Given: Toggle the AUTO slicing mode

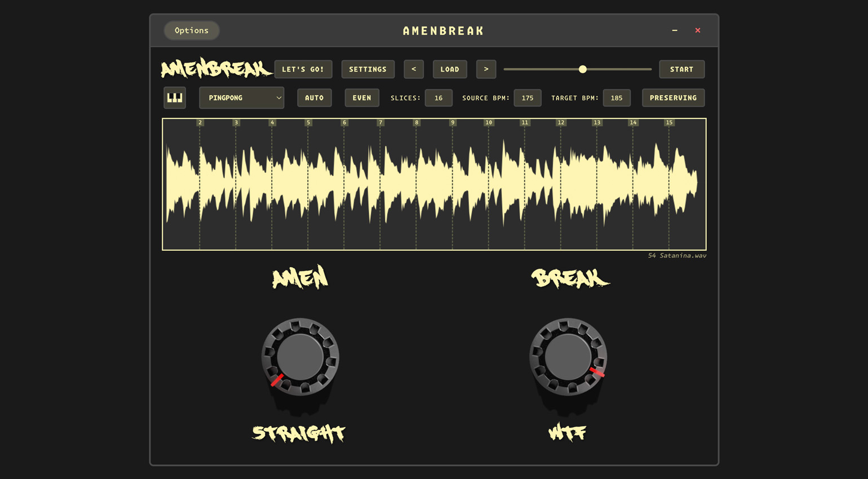Looking at the screenshot, I should click(314, 98).
